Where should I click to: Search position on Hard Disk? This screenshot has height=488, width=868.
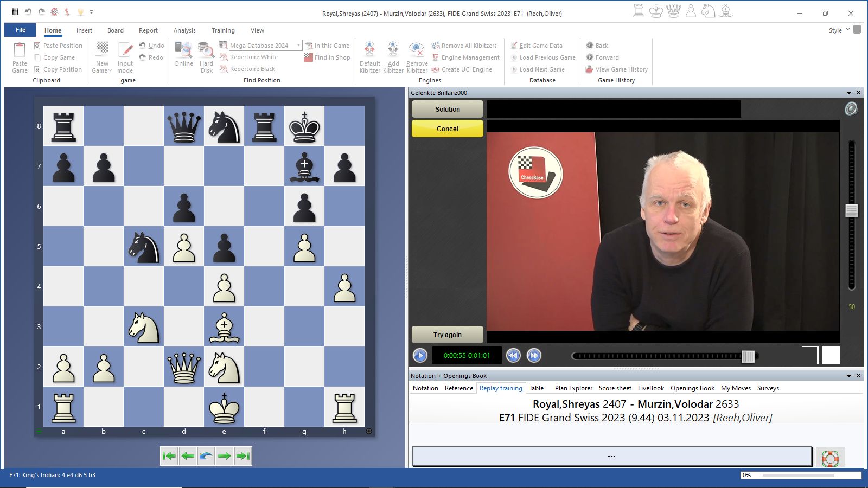coord(207,57)
